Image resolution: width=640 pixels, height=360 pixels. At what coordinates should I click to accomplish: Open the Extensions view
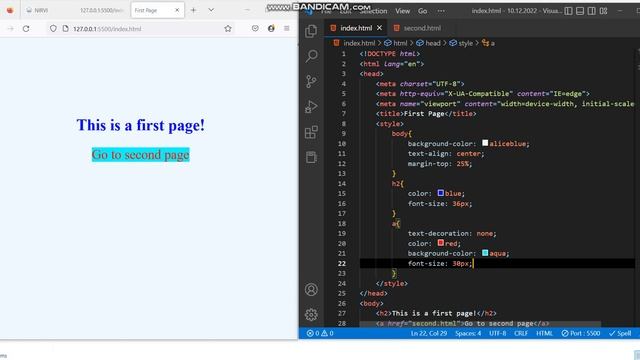click(311, 132)
